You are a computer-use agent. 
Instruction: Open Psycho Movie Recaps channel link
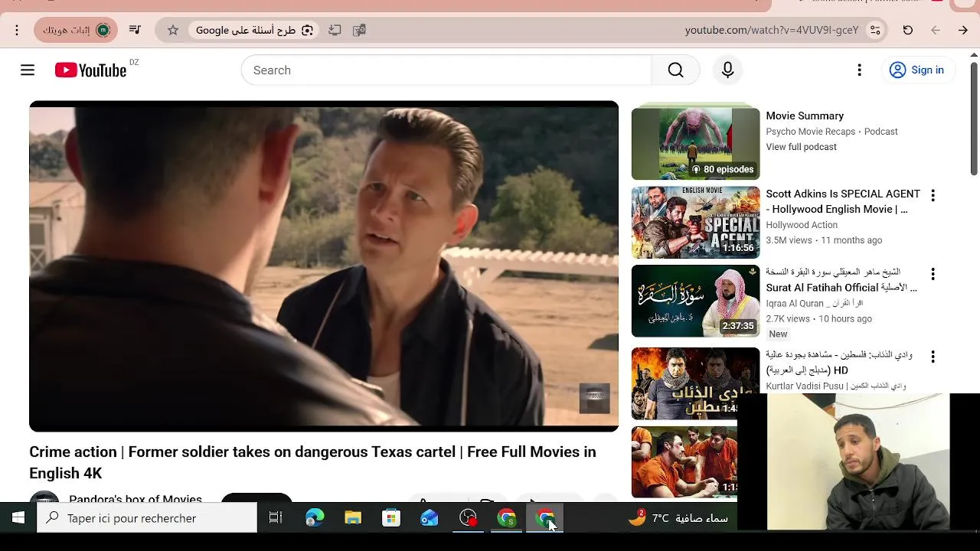(812, 132)
